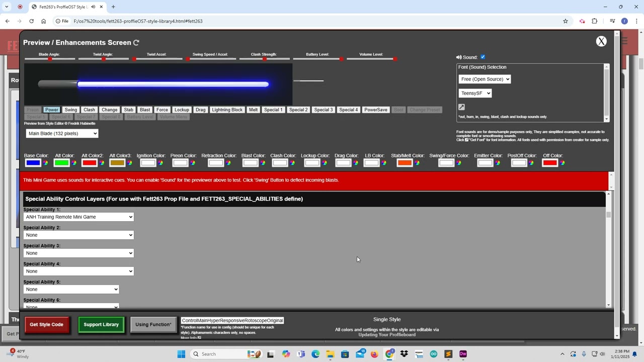Open the color wheel picker next to Alt Color

coord(74,163)
